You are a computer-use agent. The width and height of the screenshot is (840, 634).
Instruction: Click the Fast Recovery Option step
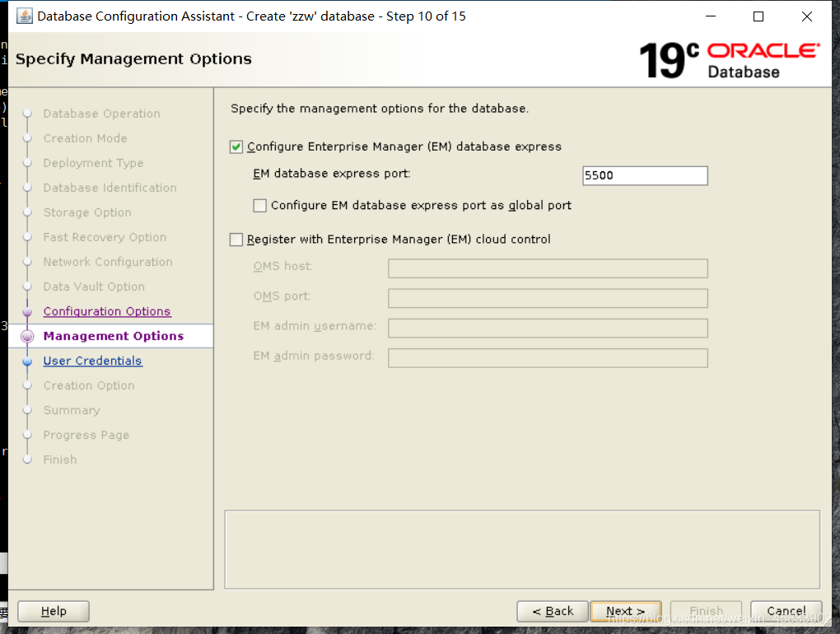point(105,237)
